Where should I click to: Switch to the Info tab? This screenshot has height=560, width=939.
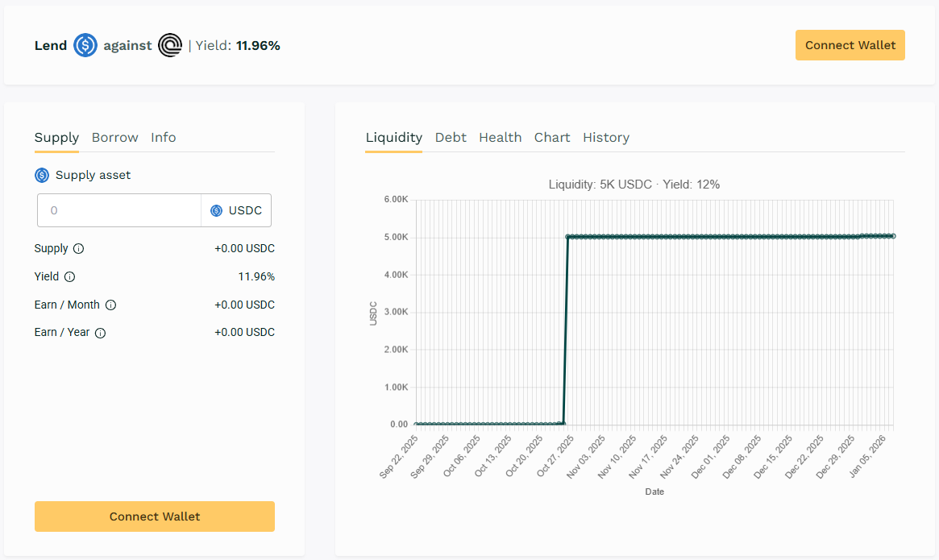[164, 138]
